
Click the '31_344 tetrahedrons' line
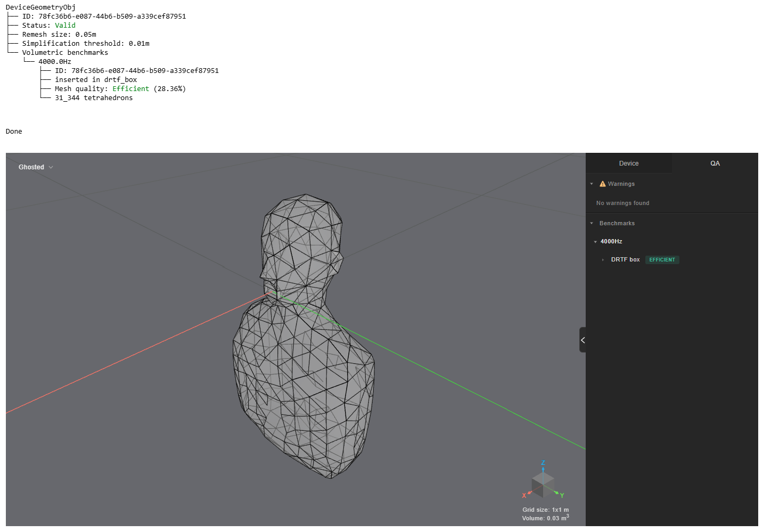tap(94, 97)
